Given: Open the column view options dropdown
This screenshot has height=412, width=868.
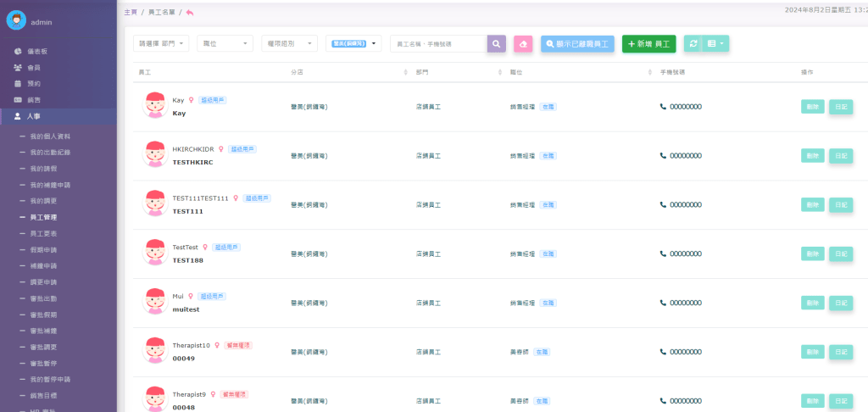Looking at the screenshot, I should pos(716,43).
